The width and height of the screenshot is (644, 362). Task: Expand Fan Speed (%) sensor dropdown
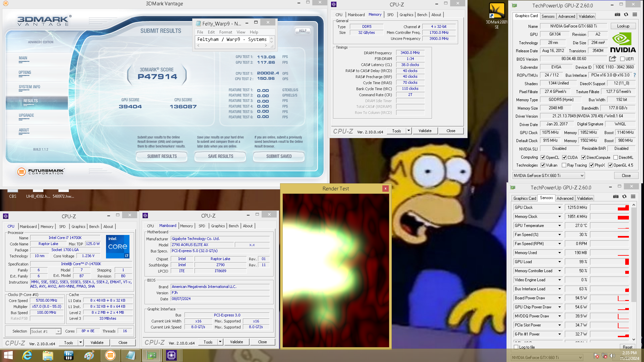(x=559, y=235)
